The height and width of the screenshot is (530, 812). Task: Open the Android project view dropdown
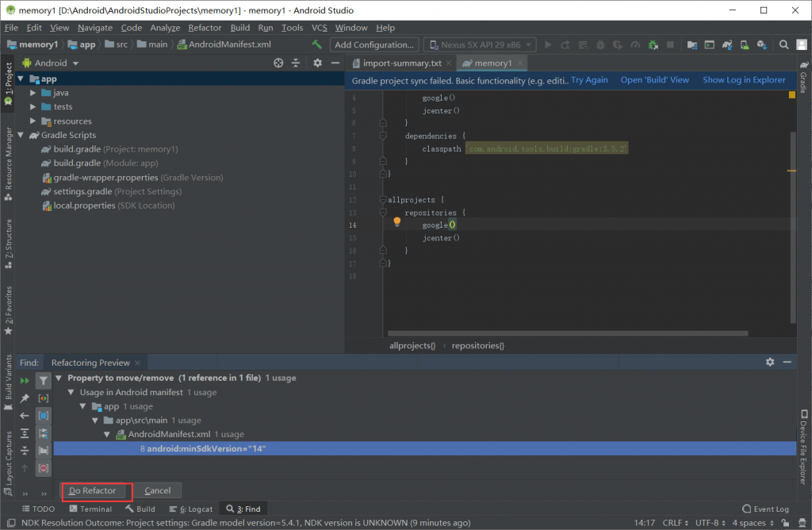point(51,63)
